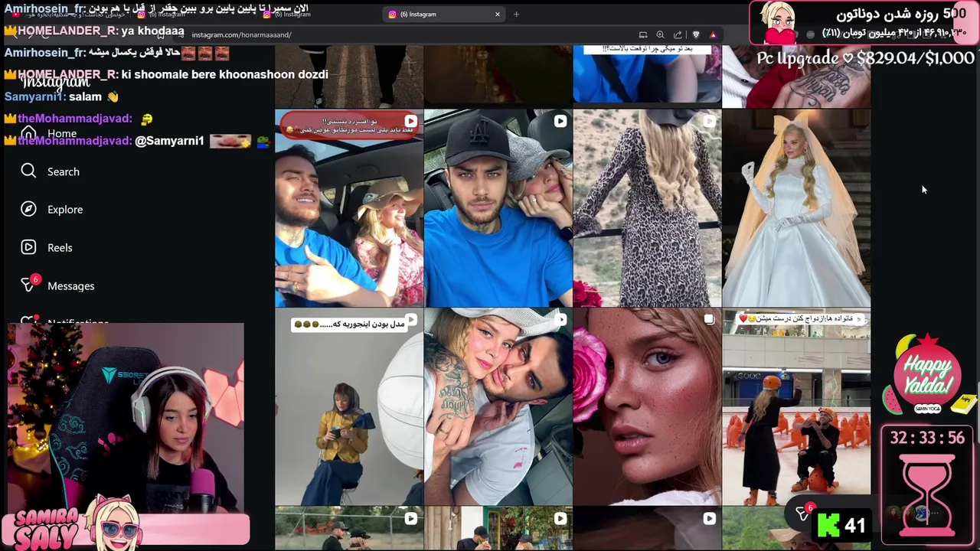The image size is (980, 551).
Task: Click the Brave Rewards triangle icon
Action: coord(713,34)
